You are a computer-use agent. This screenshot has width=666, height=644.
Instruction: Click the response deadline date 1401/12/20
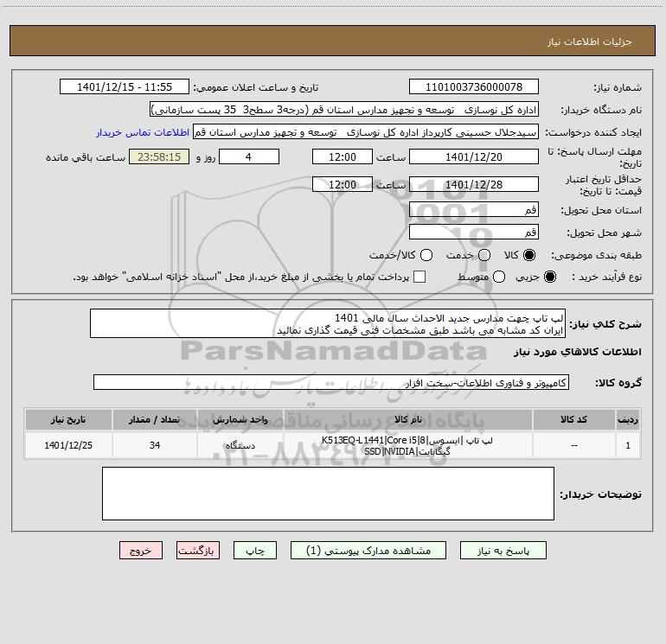(474, 156)
